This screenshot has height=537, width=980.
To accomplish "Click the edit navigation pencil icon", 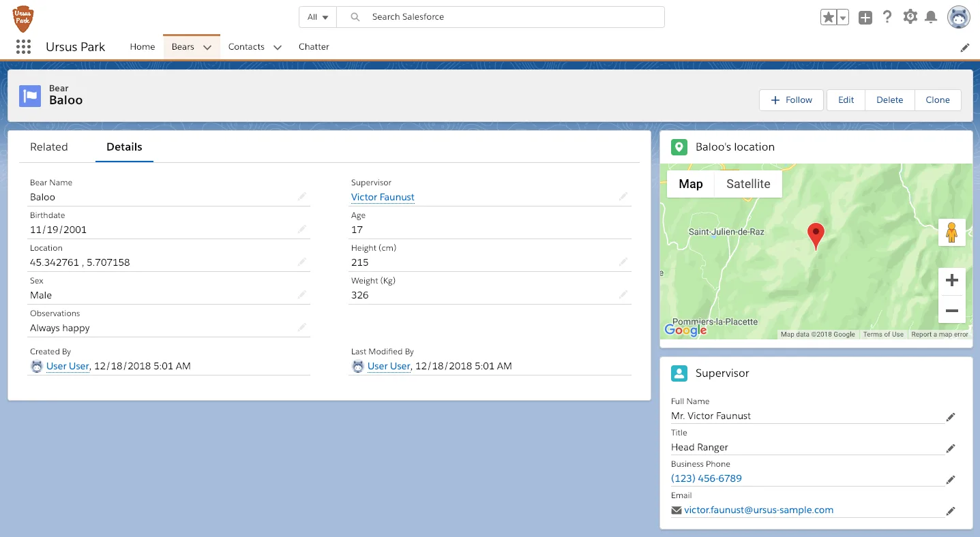I will tap(965, 48).
